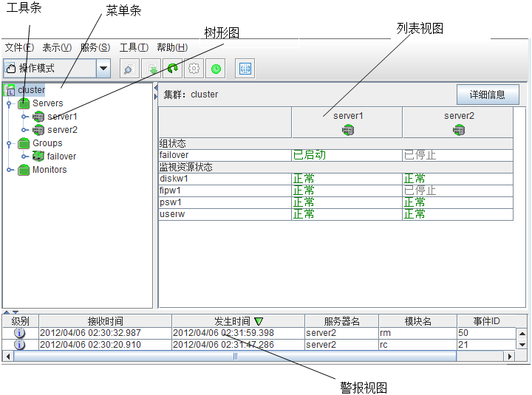This screenshot has height=395, width=532.
Task: Open the 文件(F) menu
Action: [19, 47]
